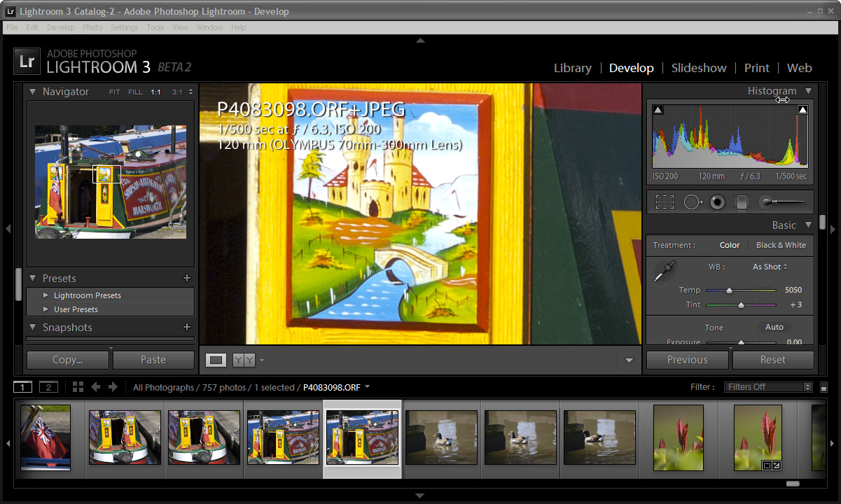Add a new snapshot with plus icon
The image size is (841, 504).
[187, 328]
